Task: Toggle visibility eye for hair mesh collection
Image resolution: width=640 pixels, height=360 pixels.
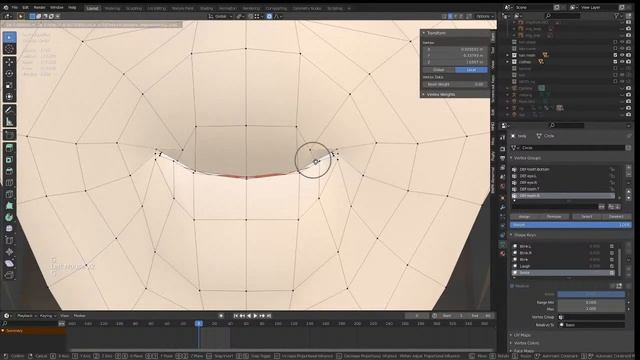Action: (x=622, y=55)
